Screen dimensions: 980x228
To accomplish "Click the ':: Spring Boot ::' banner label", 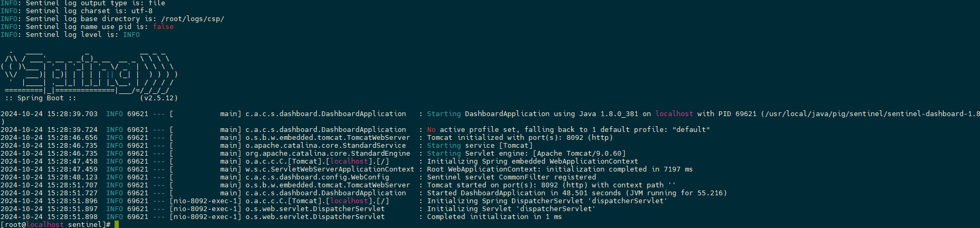I will [41, 98].
